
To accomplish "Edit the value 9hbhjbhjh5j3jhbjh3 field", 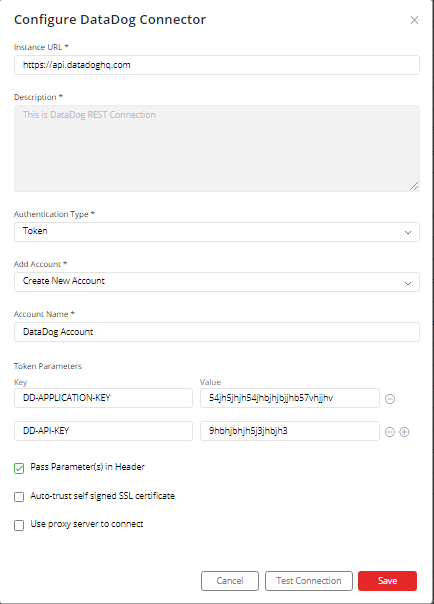I will [x=290, y=431].
